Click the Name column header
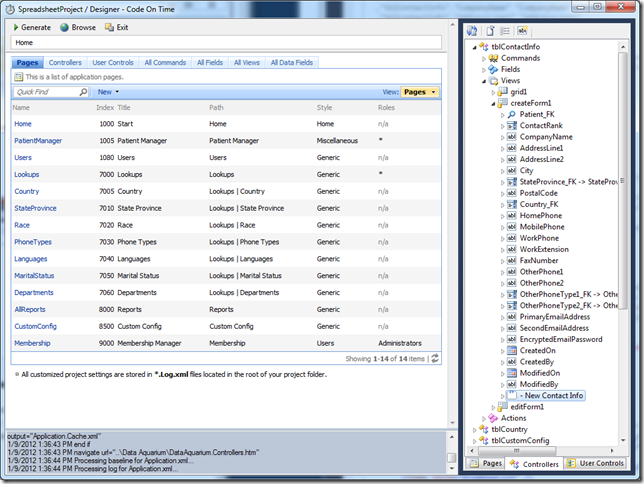The image size is (644, 484). pos(21,108)
